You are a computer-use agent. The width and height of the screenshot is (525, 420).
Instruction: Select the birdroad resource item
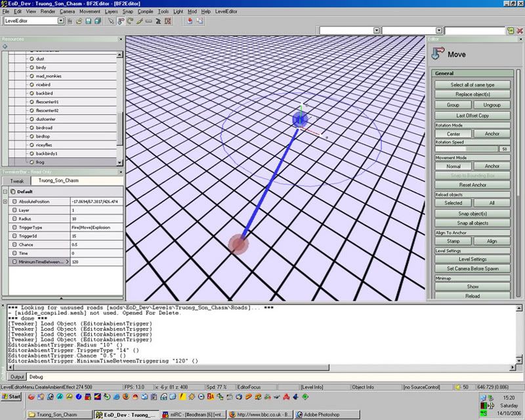point(44,127)
